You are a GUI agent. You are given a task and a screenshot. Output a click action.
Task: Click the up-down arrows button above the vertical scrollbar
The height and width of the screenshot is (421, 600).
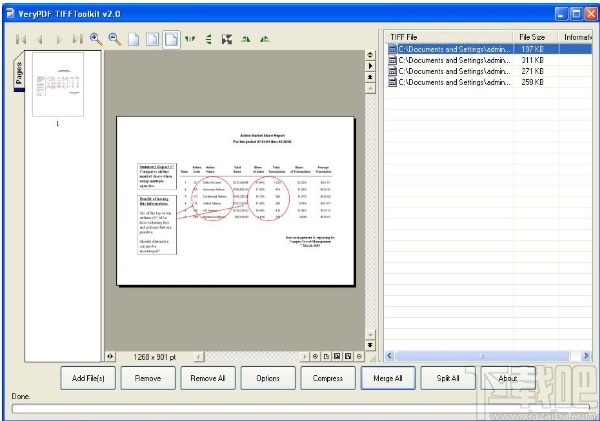370,55
